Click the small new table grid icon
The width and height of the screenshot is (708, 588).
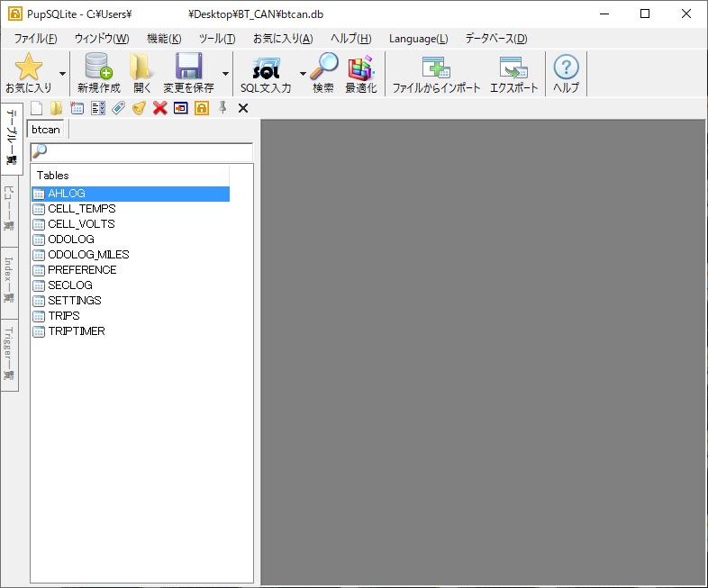pyautogui.click(x=77, y=108)
